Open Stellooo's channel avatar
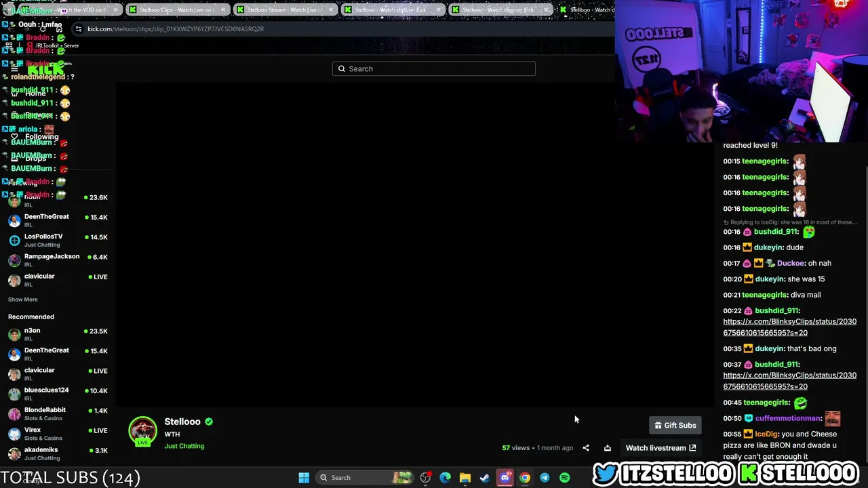868x488 pixels. [142, 431]
